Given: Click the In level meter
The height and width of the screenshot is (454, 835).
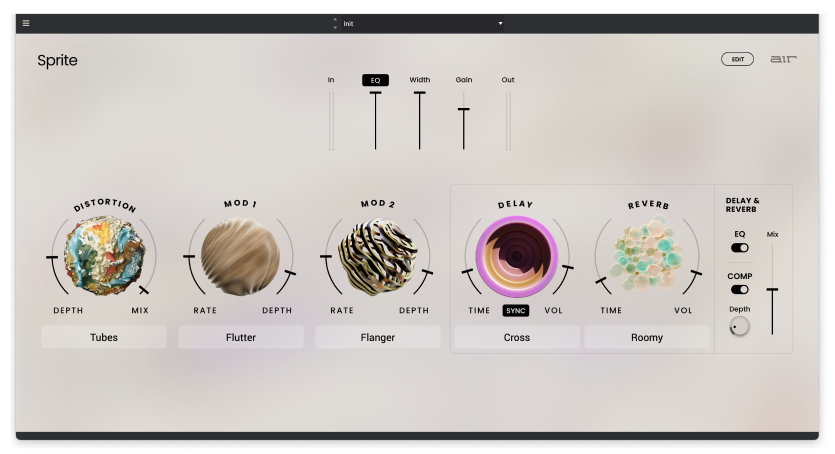Looking at the screenshot, I should point(331,120).
